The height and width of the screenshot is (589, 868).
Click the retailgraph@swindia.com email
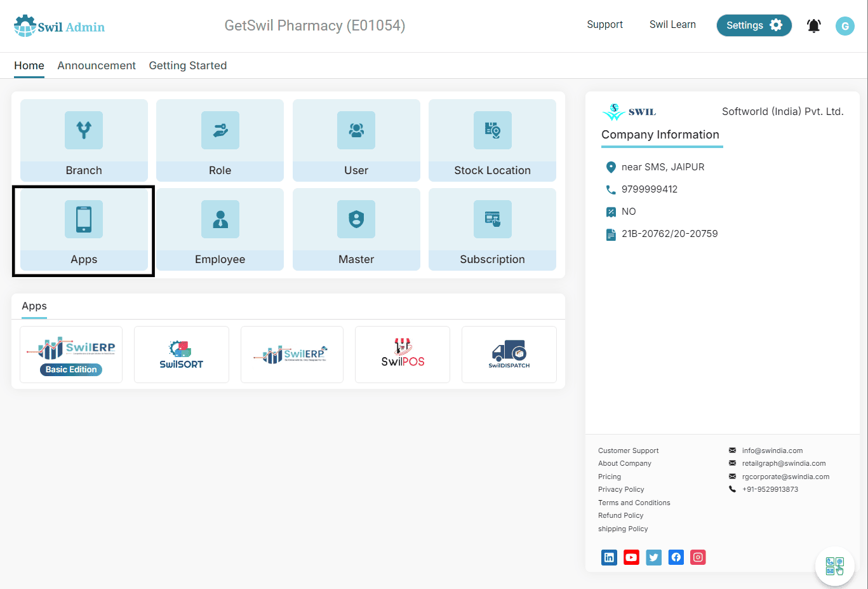pyautogui.click(x=784, y=463)
